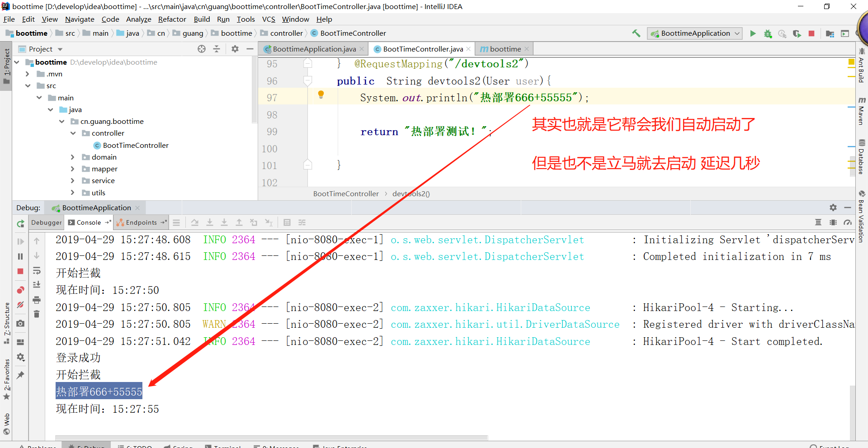Open the Analyze menu
Viewport: 868px width, 448px height.
(138, 19)
